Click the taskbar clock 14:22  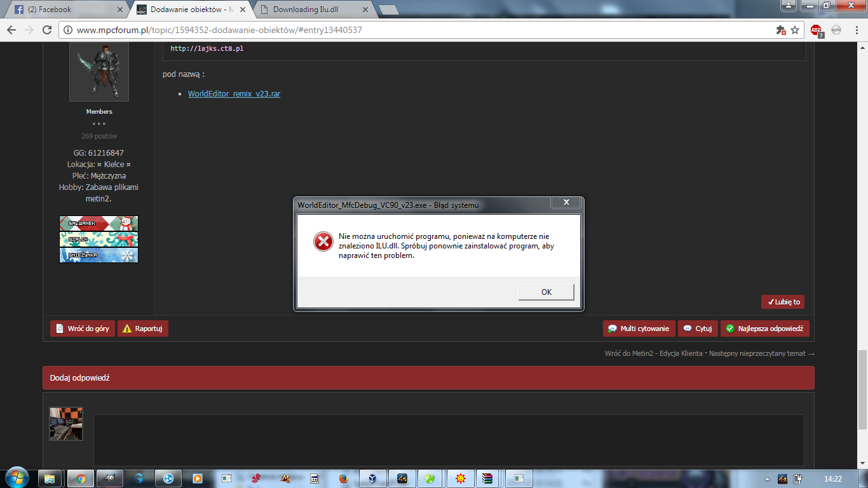coord(832,478)
